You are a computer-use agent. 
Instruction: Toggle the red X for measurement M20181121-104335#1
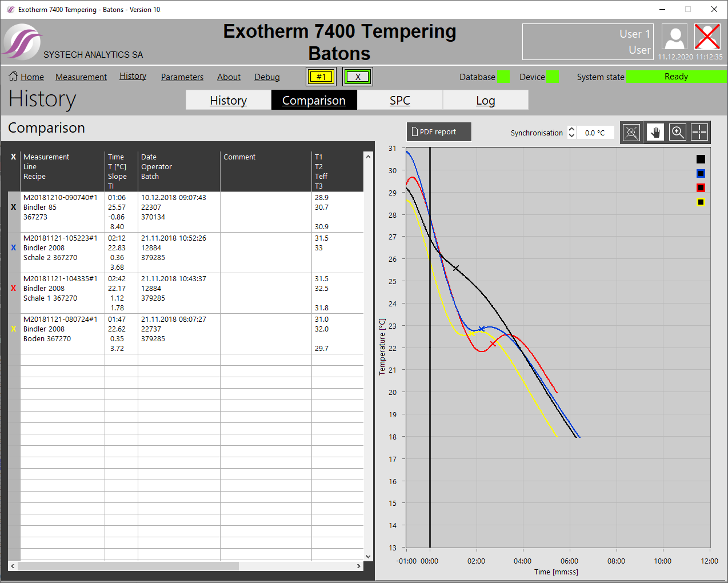pos(14,288)
